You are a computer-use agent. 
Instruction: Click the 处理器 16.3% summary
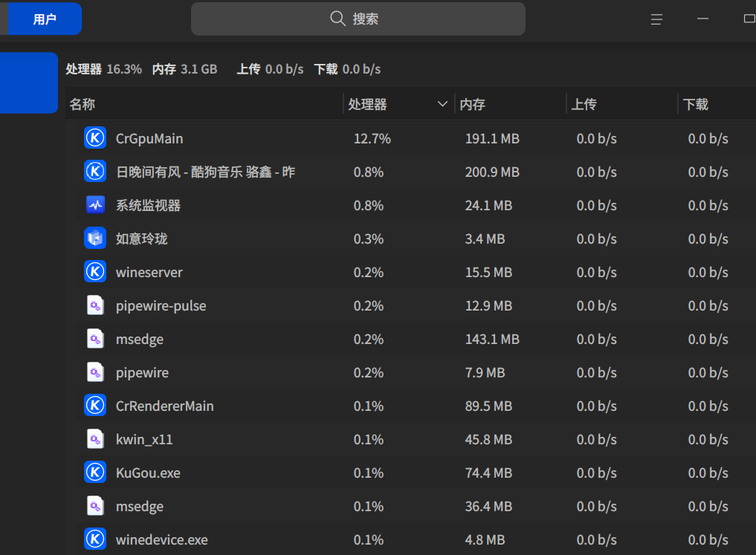[103, 69]
